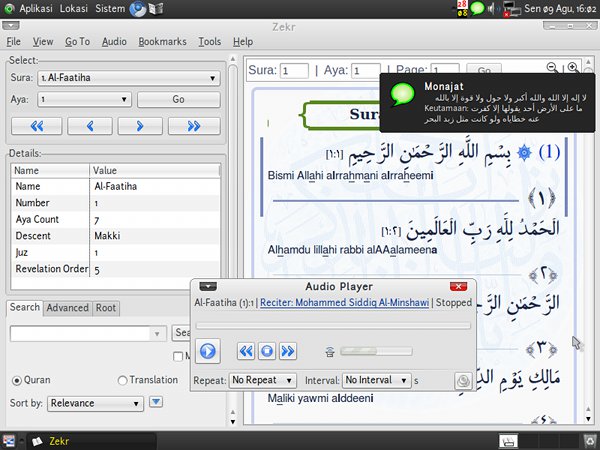The width and height of the screenshot is (600, 450).
Task: Open the Repeat dropdown set to No Repeat
Action: click(262, 380)
